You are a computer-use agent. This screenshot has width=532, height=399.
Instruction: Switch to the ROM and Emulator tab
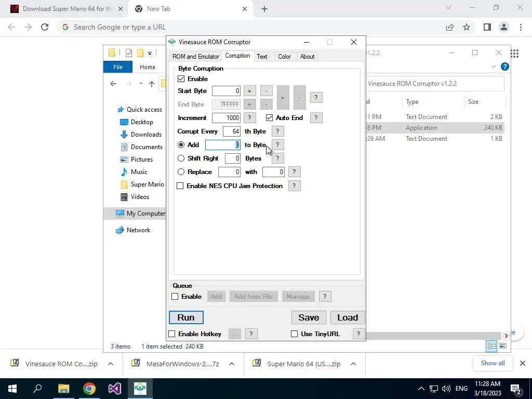click(196, 57)
